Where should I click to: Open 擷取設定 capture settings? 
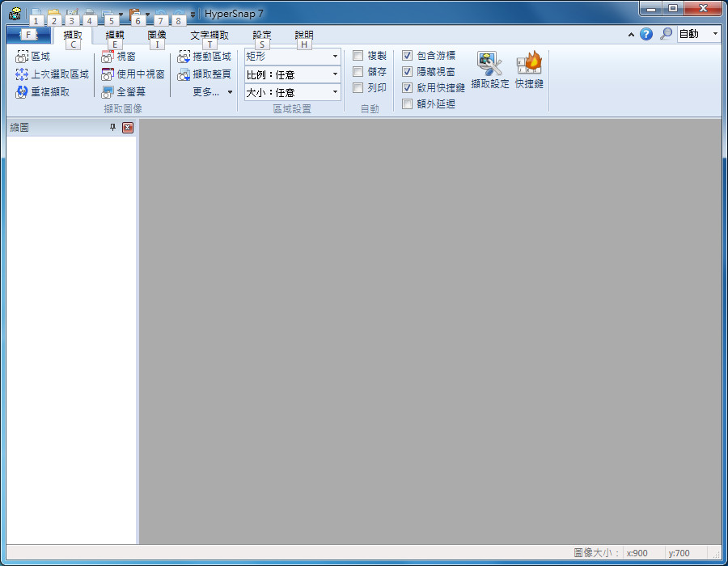(x=490, y=70)
